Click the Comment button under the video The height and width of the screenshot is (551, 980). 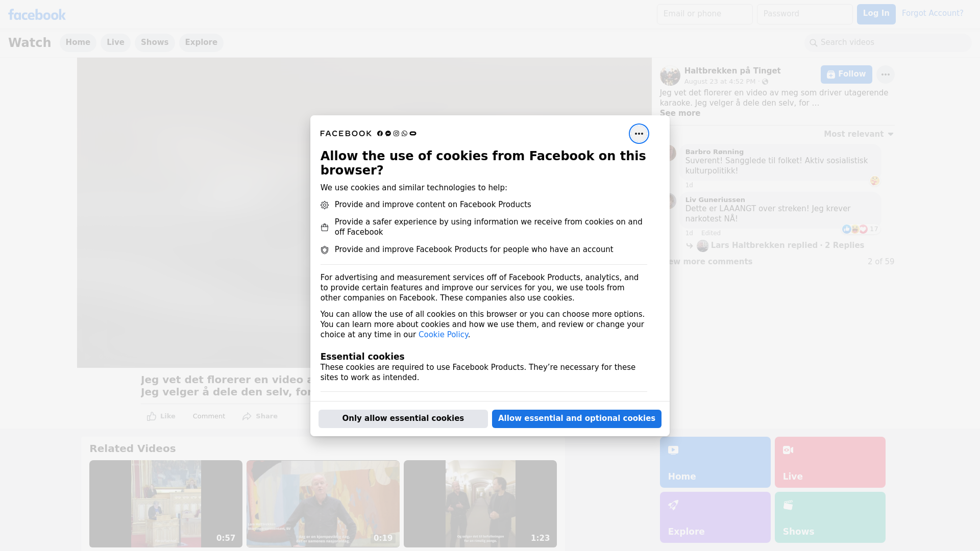click(x=209, y=416)
